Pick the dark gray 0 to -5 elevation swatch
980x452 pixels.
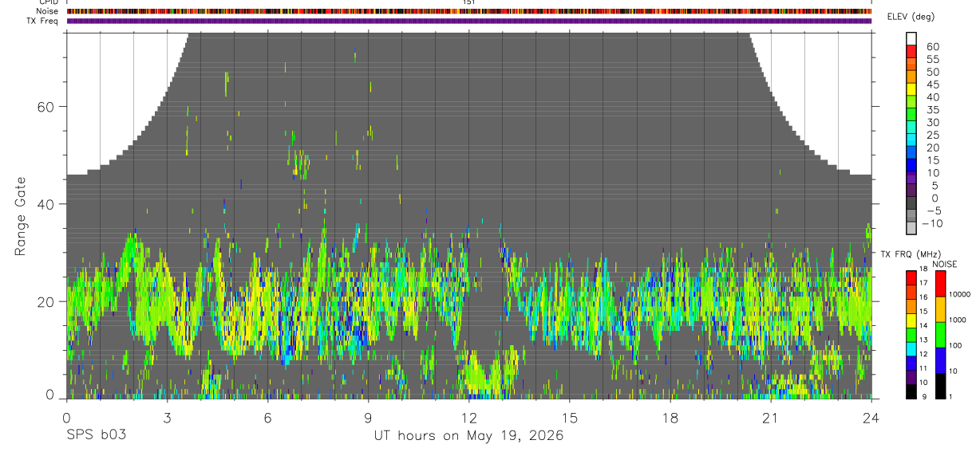(912, 202)
